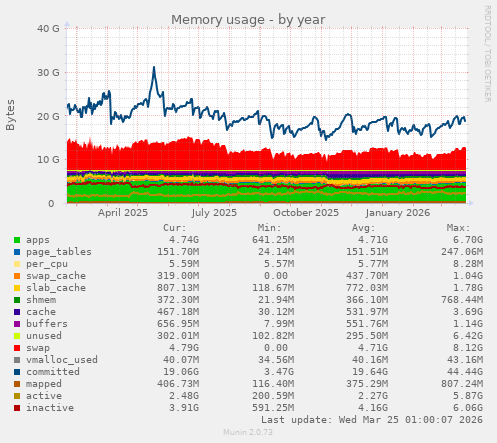Click the 'October 2025' x-axis label
This screenshot has width=497, height=443.
[x=306, y=213]
